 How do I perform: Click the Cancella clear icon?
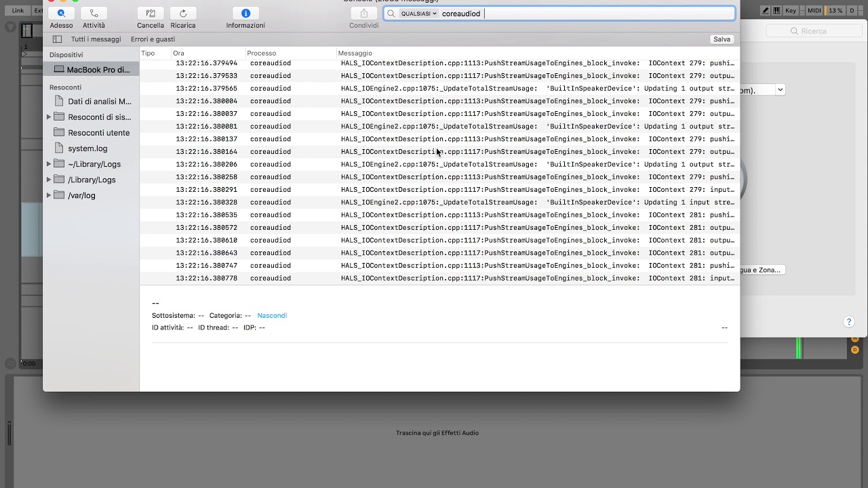[151, 14]
